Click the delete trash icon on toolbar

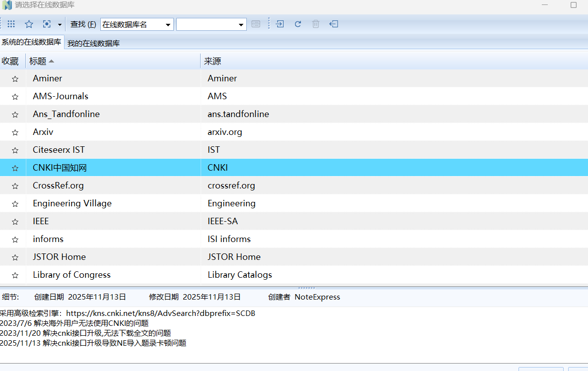(x=315, y=24)
